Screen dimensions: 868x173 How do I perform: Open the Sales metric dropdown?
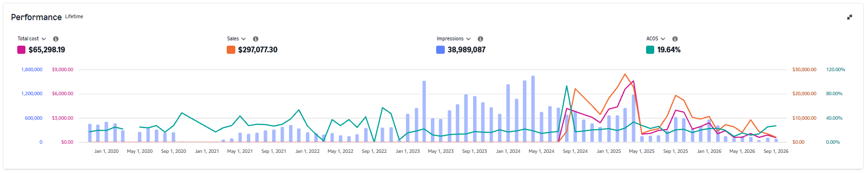click(x=236, y=39)
